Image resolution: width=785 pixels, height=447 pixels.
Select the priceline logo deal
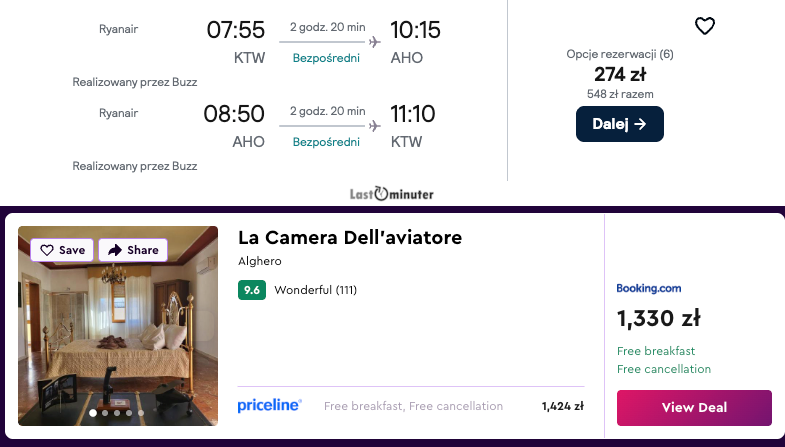[x=269, y=405]
